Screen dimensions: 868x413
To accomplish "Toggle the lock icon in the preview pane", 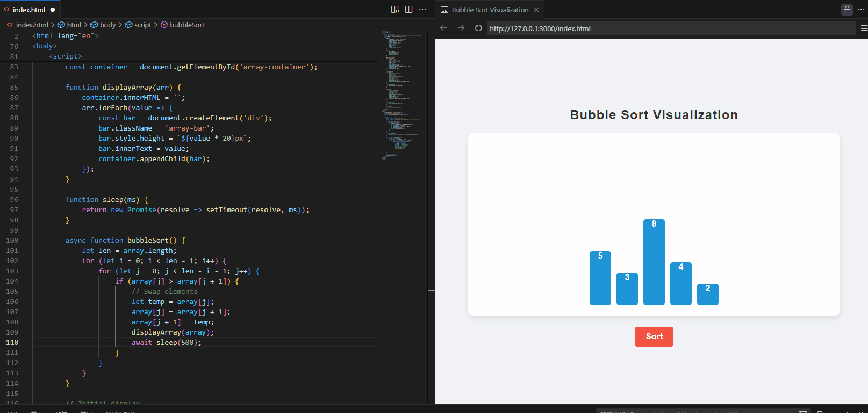I will (847, 10).
